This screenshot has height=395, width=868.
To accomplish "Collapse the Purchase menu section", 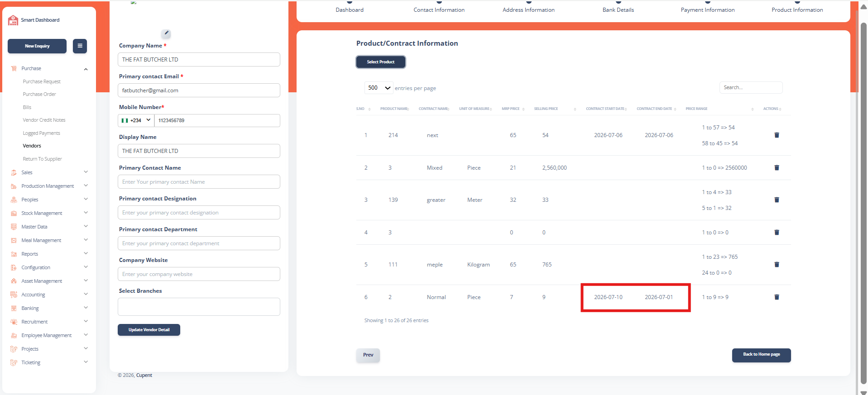I will coord(86,69).
